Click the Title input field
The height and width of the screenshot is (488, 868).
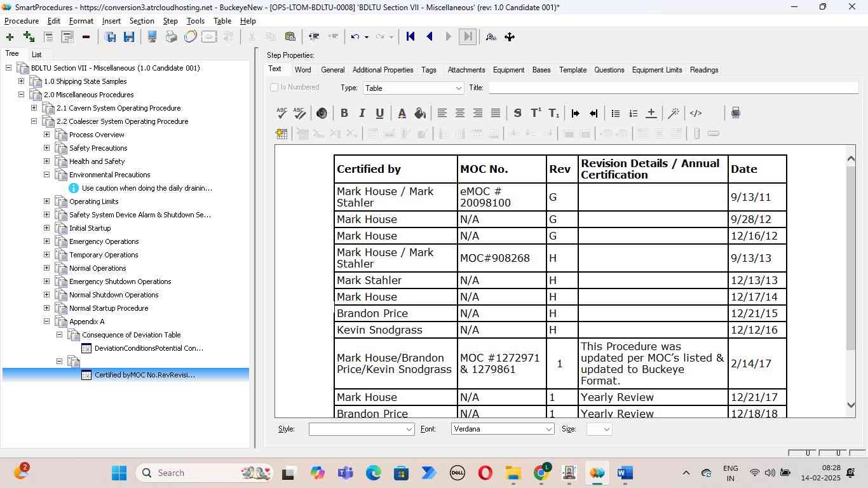[x=673, y=88]
